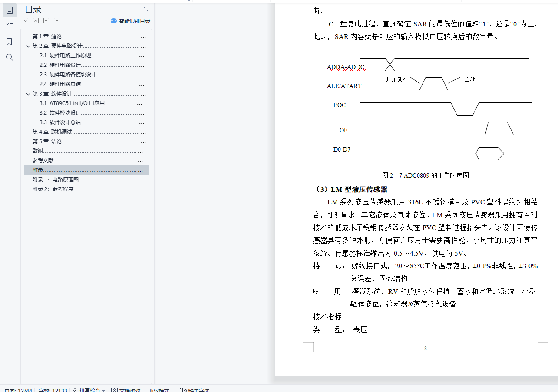Jump to 第4章 联机调试
This screenshot has width=558, height=392.
[89, 132]
